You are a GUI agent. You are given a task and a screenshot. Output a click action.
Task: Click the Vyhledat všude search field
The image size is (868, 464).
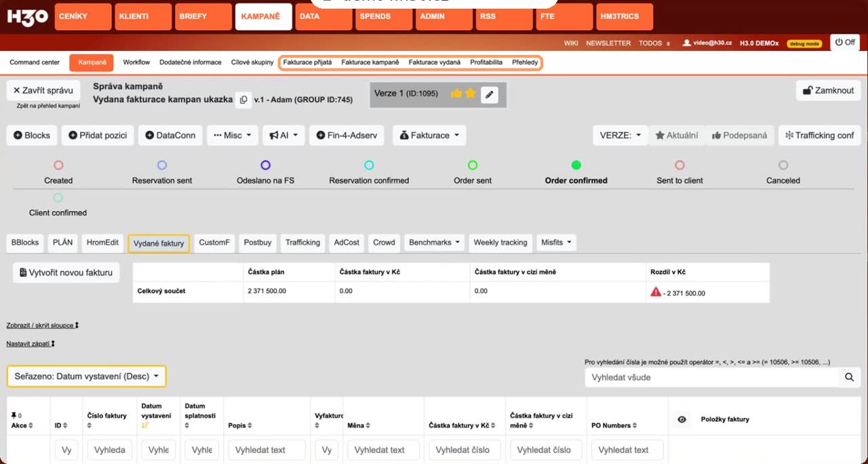click(711, 377)
